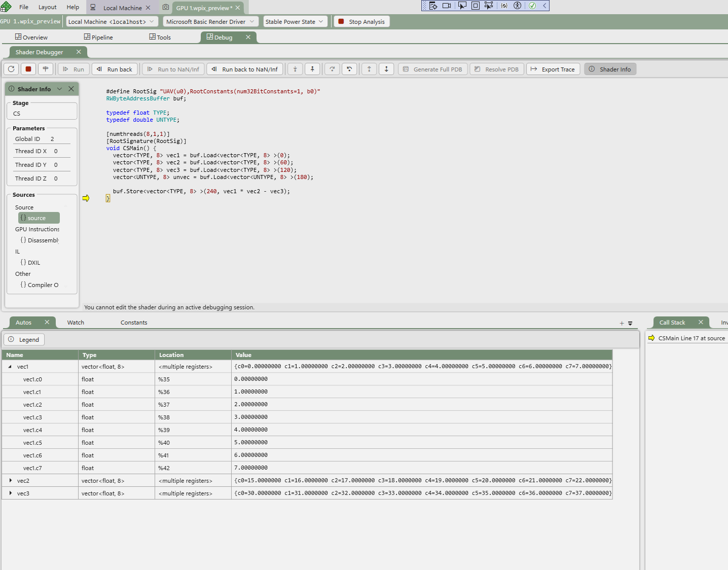Click the camera icon beside GPU capture tab
This screenshot has width=728, height=570.
click(x=165, y=8)
